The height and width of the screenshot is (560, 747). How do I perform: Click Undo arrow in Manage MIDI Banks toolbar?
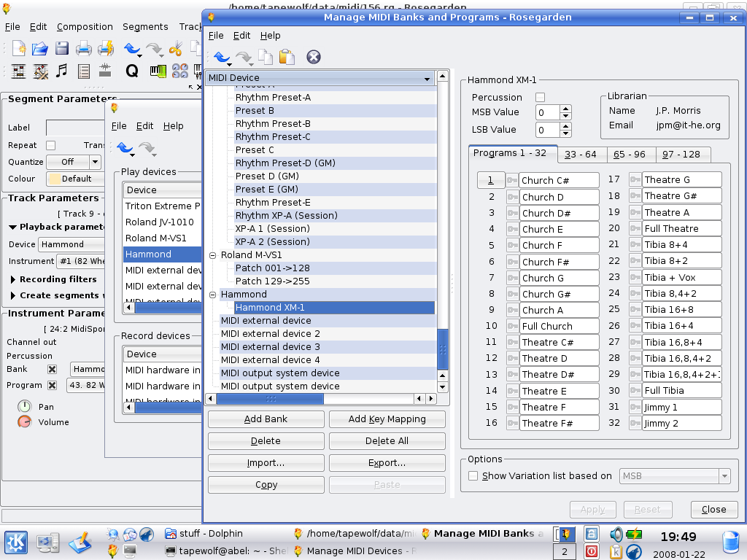click(x=222, y=58)
